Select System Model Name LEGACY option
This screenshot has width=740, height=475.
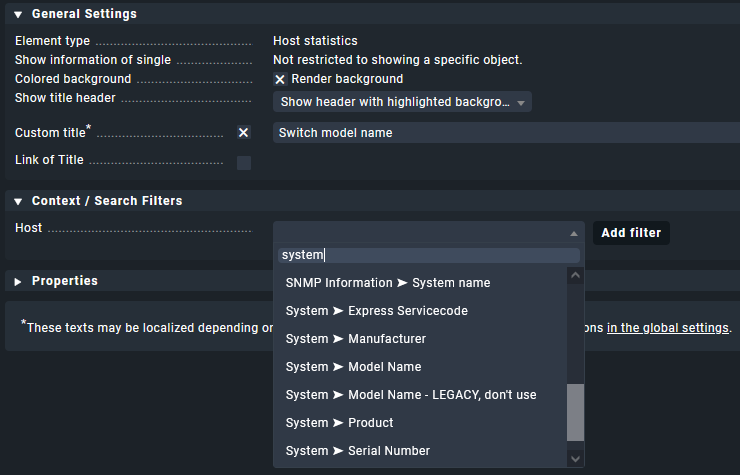tap(410, 395)
